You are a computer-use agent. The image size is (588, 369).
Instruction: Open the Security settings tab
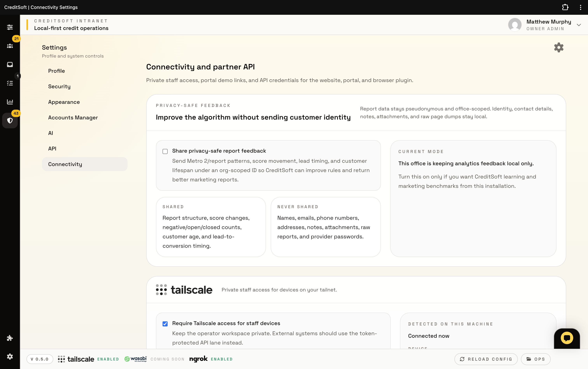59,86
